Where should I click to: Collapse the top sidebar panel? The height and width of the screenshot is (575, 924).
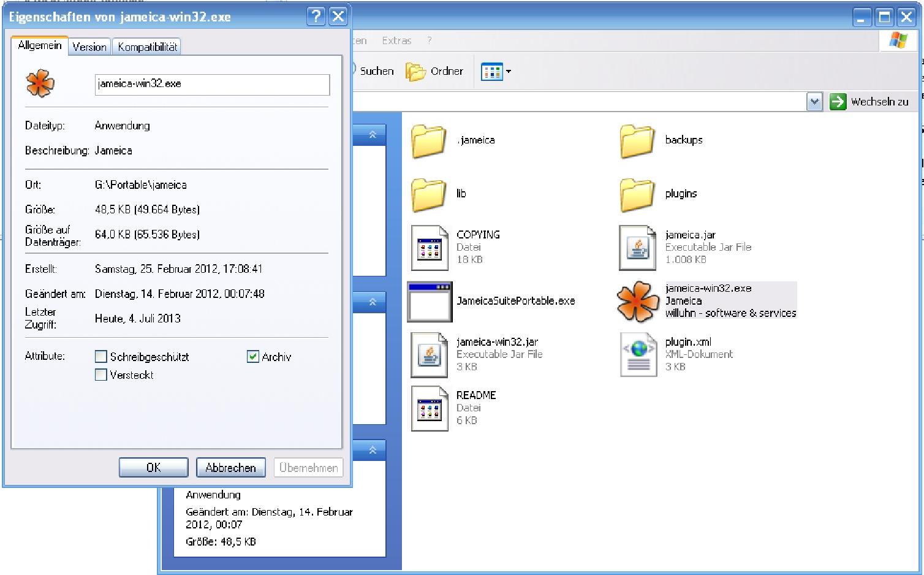click(x=373, y=134)
